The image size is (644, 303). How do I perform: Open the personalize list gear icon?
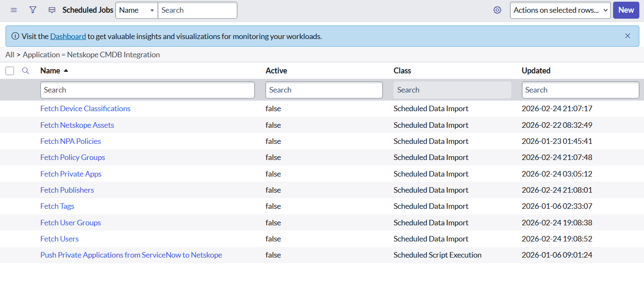(x=497, y=10)
